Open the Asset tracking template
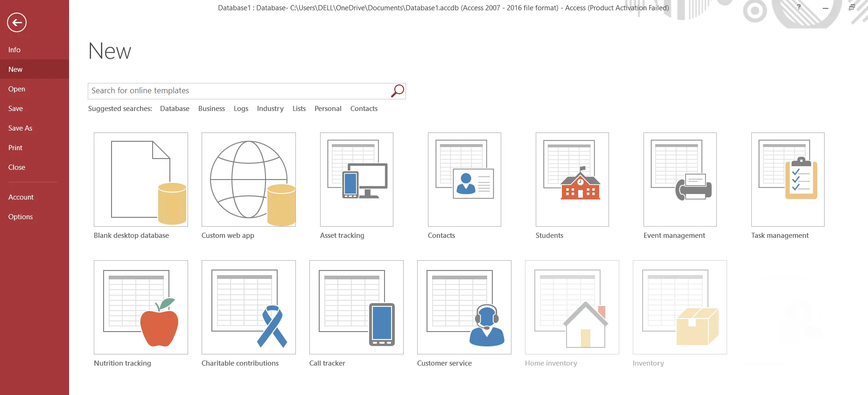868x395 pixels. (x=357, y=180)
